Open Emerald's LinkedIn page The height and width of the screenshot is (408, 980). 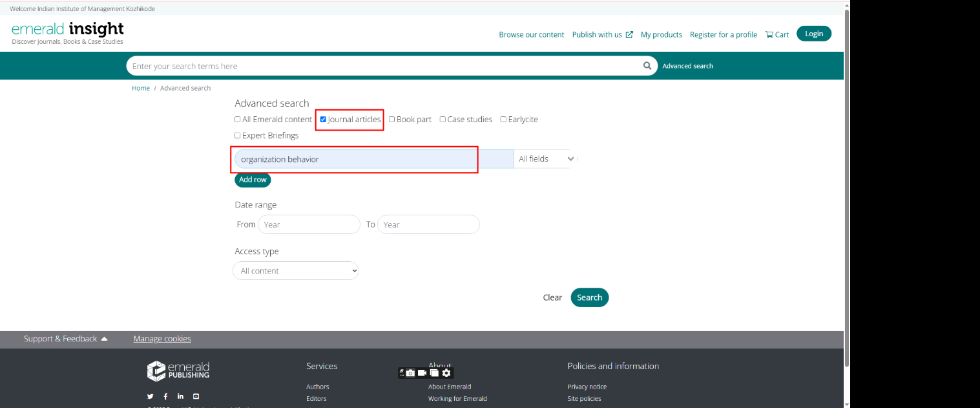tap(180, 396)
